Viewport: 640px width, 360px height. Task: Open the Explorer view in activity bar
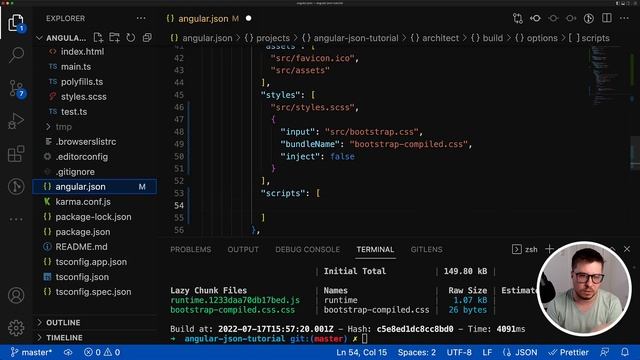pos(16,22)
